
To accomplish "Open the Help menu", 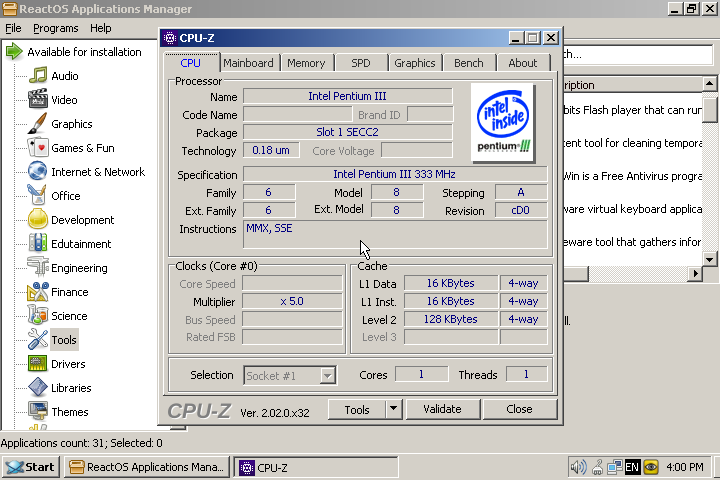I will [101, 28].
